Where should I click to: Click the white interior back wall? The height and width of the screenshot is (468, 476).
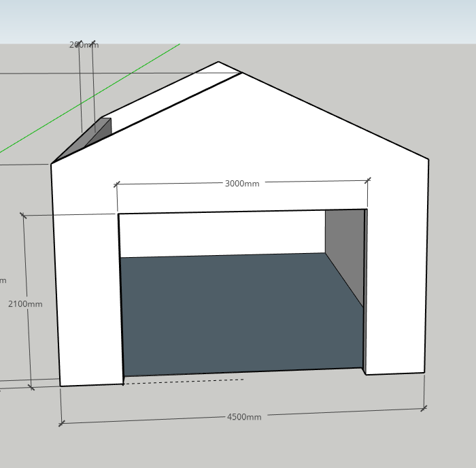222,234
